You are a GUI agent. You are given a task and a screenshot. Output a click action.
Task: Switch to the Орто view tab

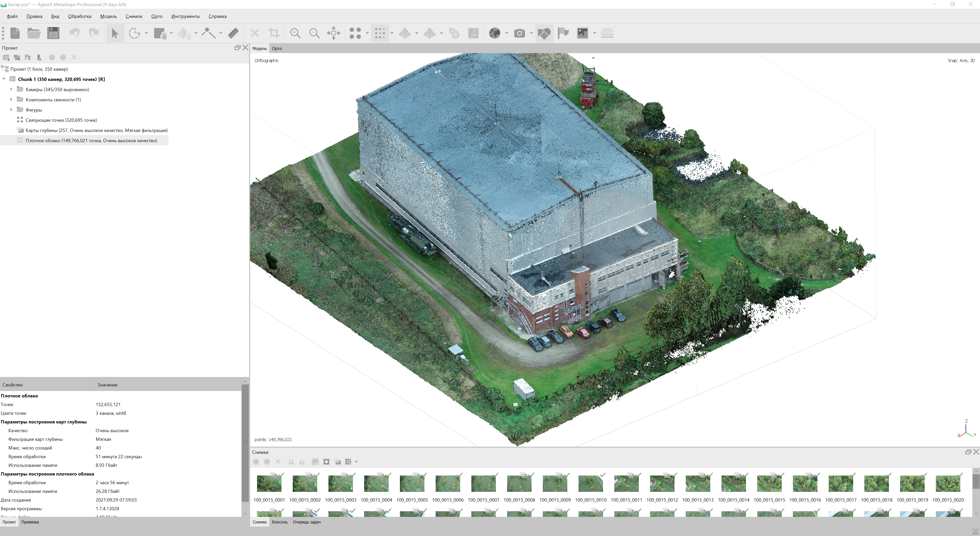pyautogui.click(x=277, y=48)
